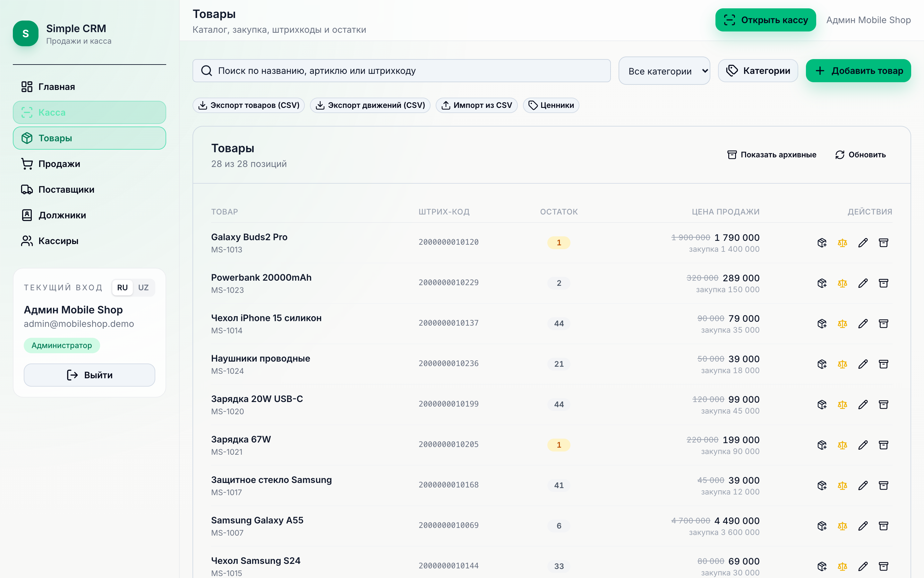Click Администратор role badge
The height and width of the screenshot is (578, 924).
tap(62, 346)
